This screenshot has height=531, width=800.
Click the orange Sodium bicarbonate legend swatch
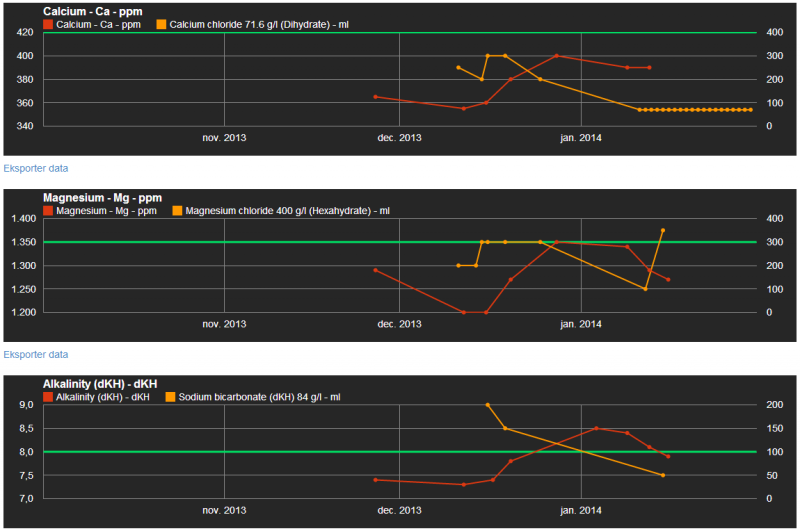tap(170, 397)
